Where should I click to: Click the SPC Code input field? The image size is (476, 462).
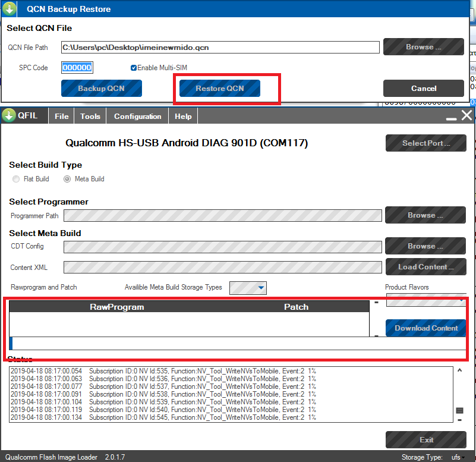point(77,68)
